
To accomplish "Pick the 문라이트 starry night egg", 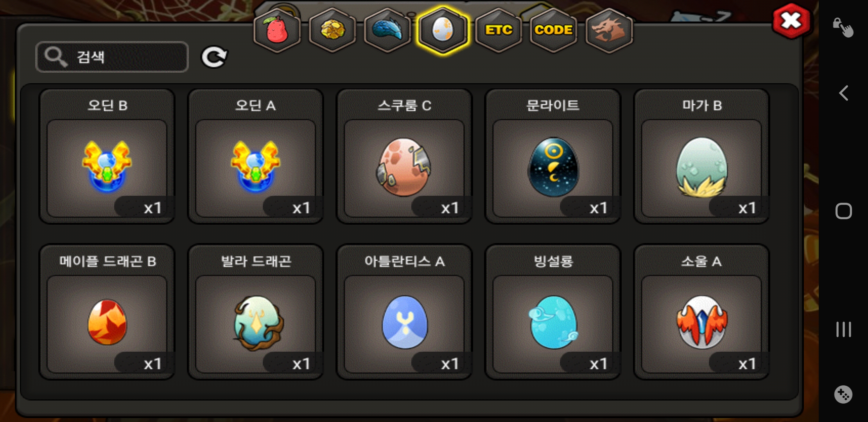I will tap(553, 156).
